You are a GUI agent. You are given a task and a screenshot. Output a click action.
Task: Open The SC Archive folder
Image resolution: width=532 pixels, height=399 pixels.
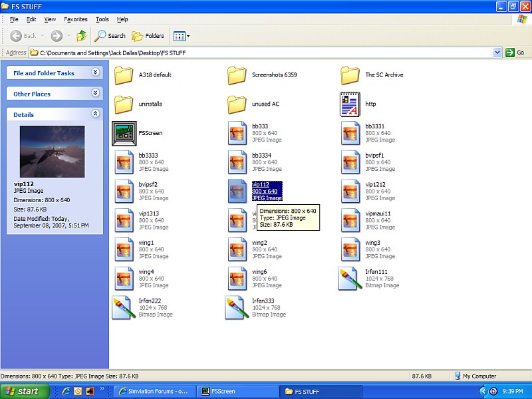point(350,75)
